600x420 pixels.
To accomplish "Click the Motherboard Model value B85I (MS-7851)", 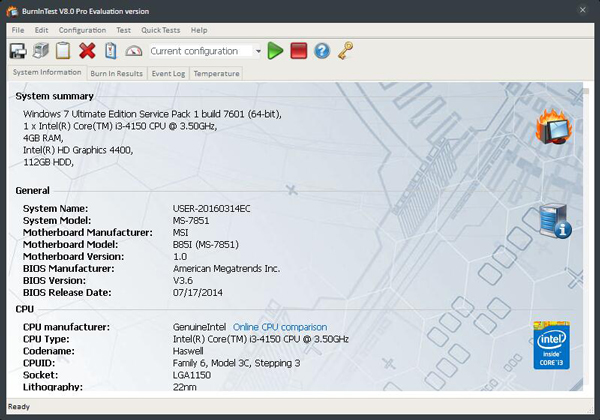I will [205, 244].
